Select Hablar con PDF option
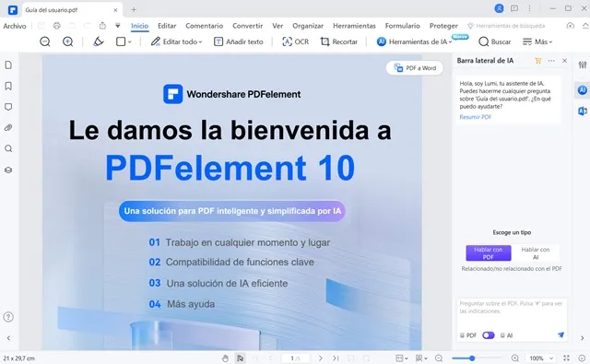Screen dimensions: 590x364 click(488, 253)
